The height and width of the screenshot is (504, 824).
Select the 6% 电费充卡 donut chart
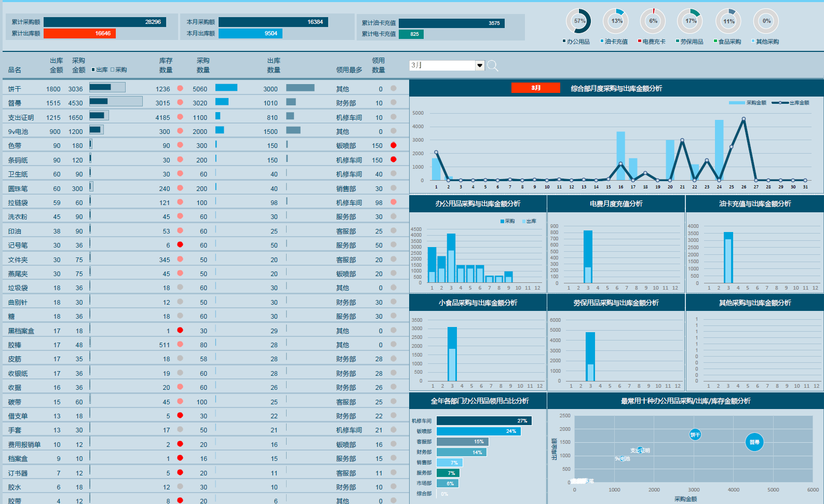click(653, 21)
